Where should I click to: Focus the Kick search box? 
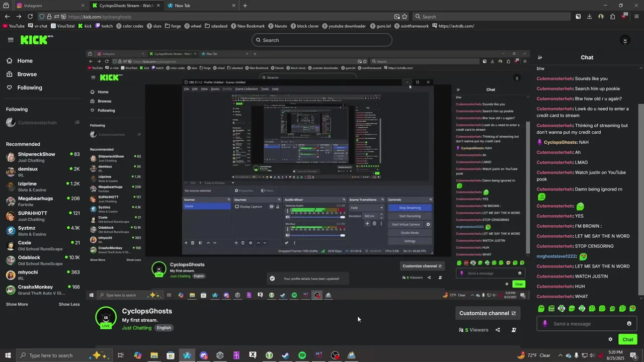(x=322, y=40)
